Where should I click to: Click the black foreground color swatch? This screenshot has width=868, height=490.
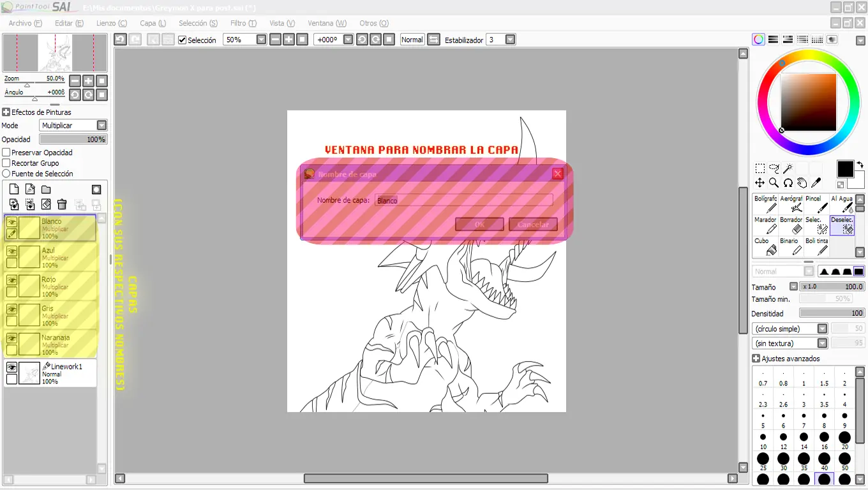tap(845, 169)
